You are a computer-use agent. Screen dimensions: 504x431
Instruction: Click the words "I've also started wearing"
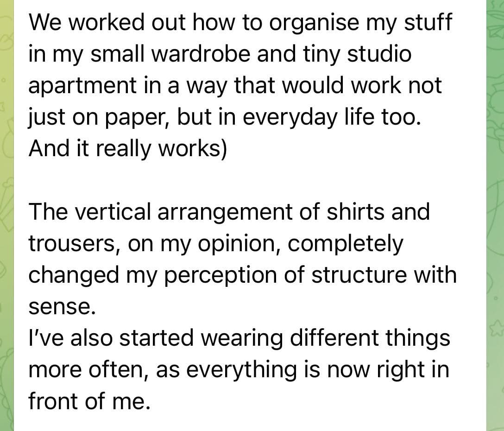coord(156,338)
